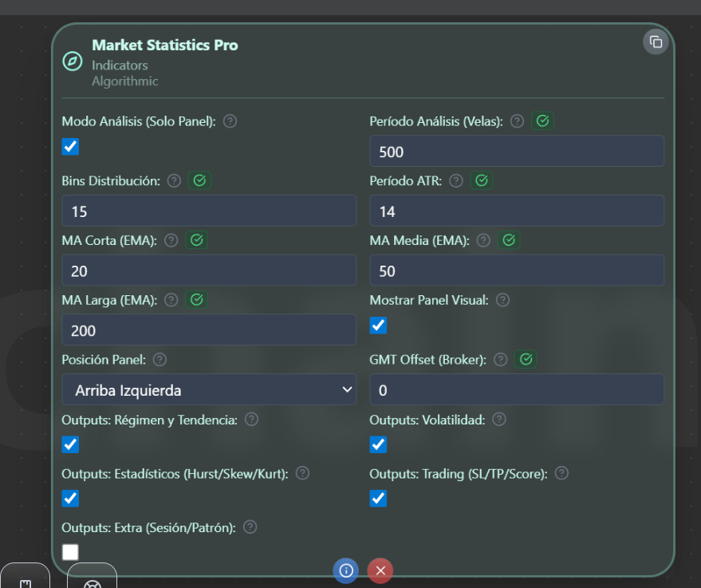Open the Posición Panel dropdown
The image size is (701, 588).
pyautogui.click(x=209, y=390)
